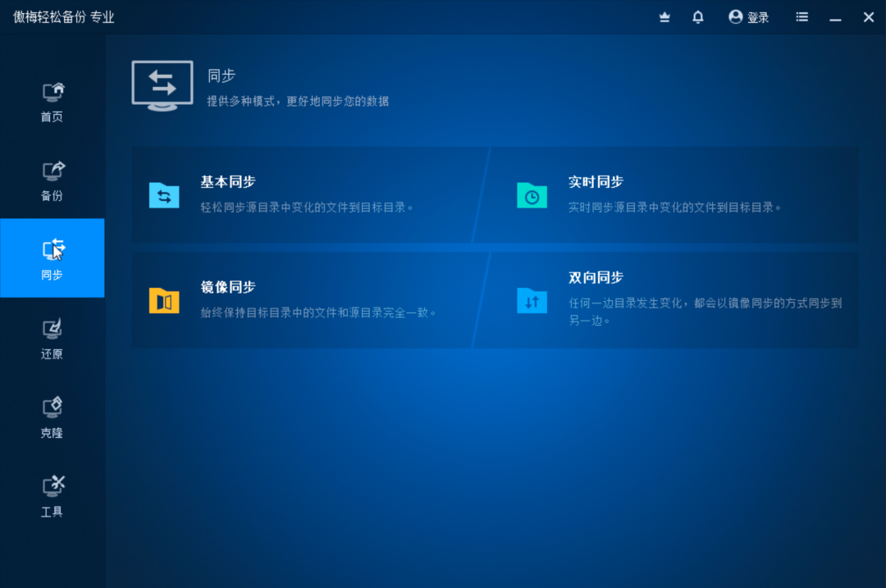Click the 实时同步 clock folder icon
This screenshot has height=588, width=886.
tap(532, 195)
